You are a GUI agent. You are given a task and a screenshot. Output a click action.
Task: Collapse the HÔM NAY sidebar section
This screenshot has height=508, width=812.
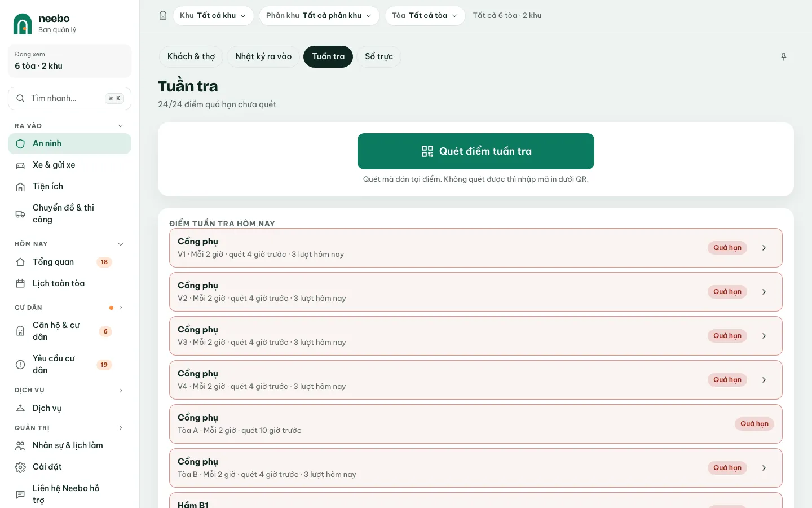[x=120, y=244]
